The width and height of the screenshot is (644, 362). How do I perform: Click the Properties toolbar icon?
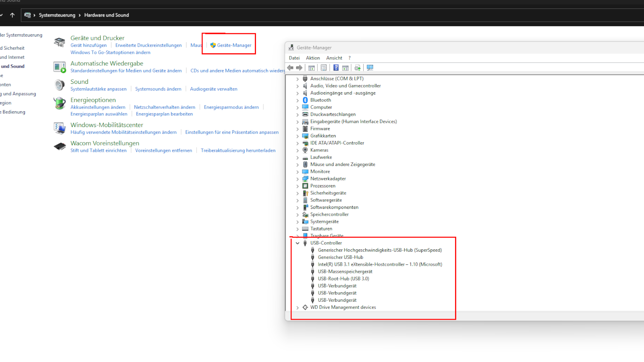324,68
